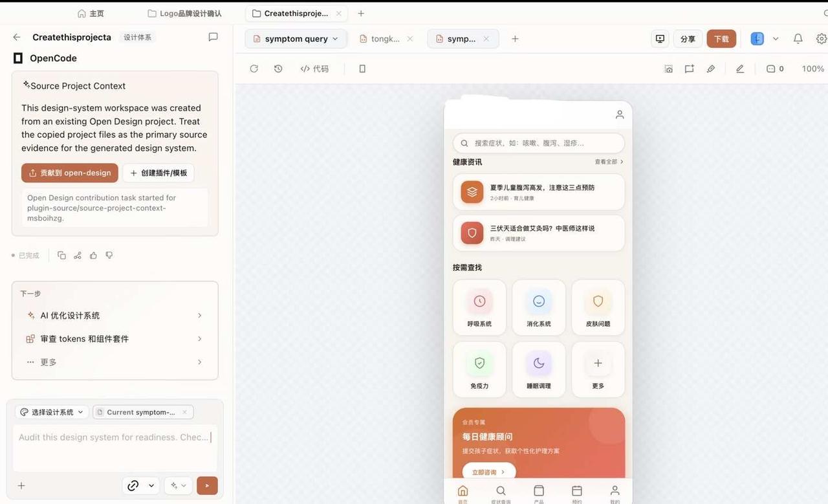828x504 pixels.
Task: Click the add-frame comment icon in toolbar
Action: (x=690, y=69)
